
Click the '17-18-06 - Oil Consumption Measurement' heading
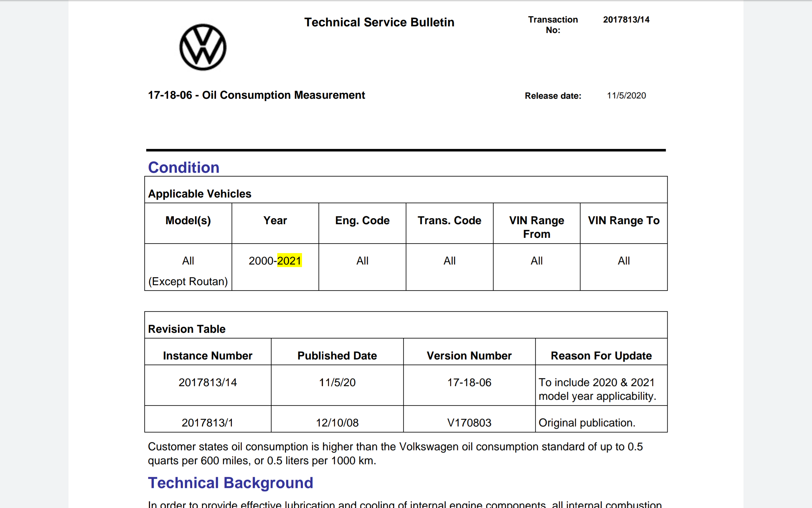click(x=256, y=95)
